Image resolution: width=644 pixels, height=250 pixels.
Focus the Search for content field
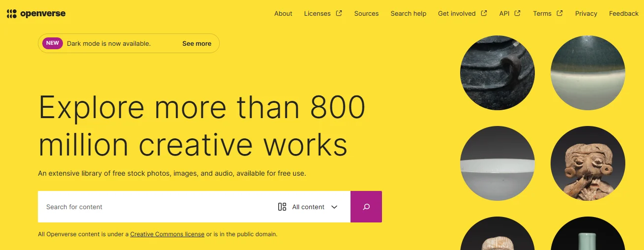click(x=155, y=207)
